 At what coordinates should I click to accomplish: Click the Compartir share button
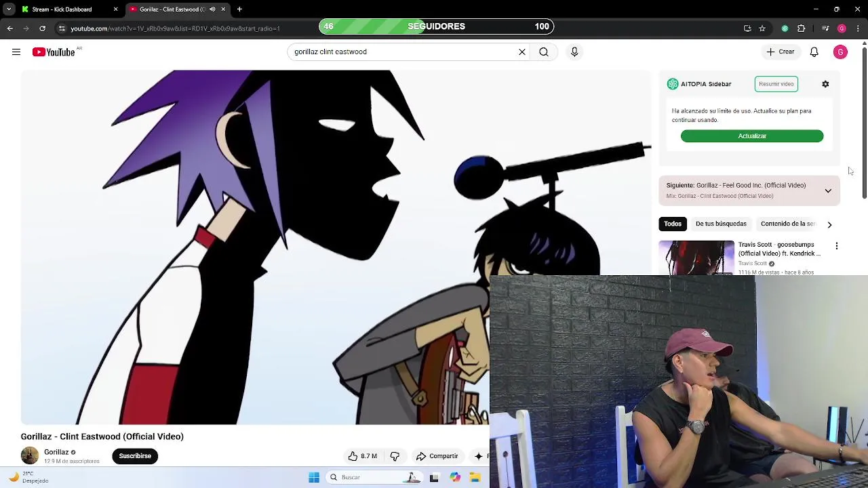pyautogui.click(x=437, y=456)
